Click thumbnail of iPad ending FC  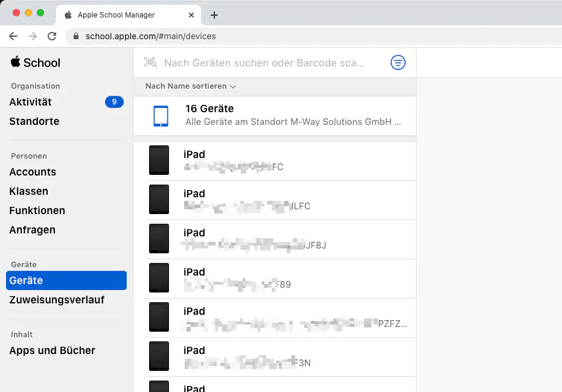pyautogui.click(x=159, y=160)
